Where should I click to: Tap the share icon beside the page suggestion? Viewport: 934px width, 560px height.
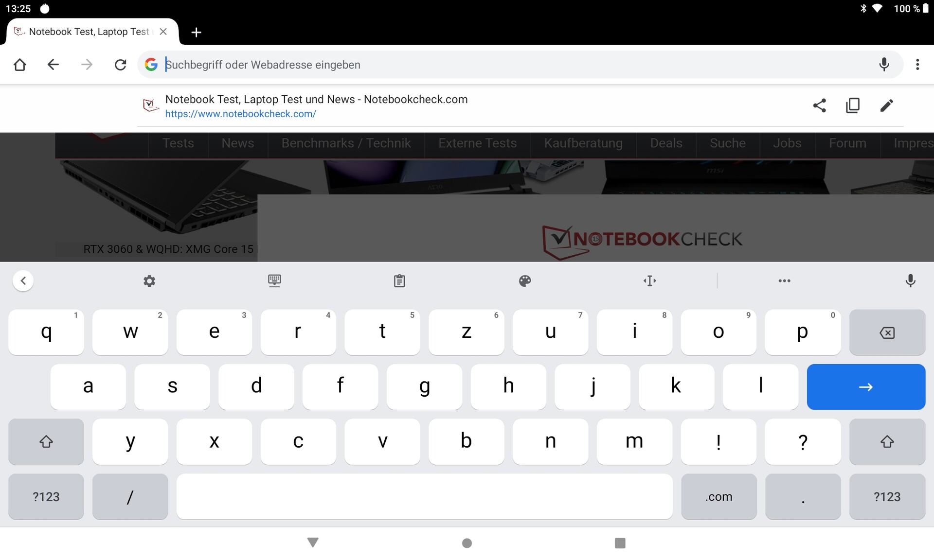pyautogui.click(x=819, y=105)
